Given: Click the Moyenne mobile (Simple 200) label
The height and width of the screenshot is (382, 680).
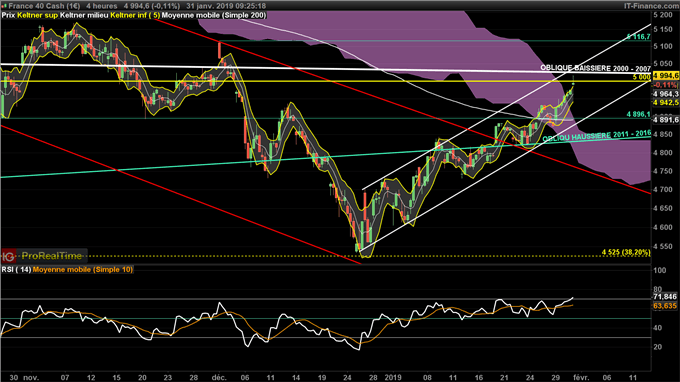Looking at the screenshot, I should tap(214, 15).
